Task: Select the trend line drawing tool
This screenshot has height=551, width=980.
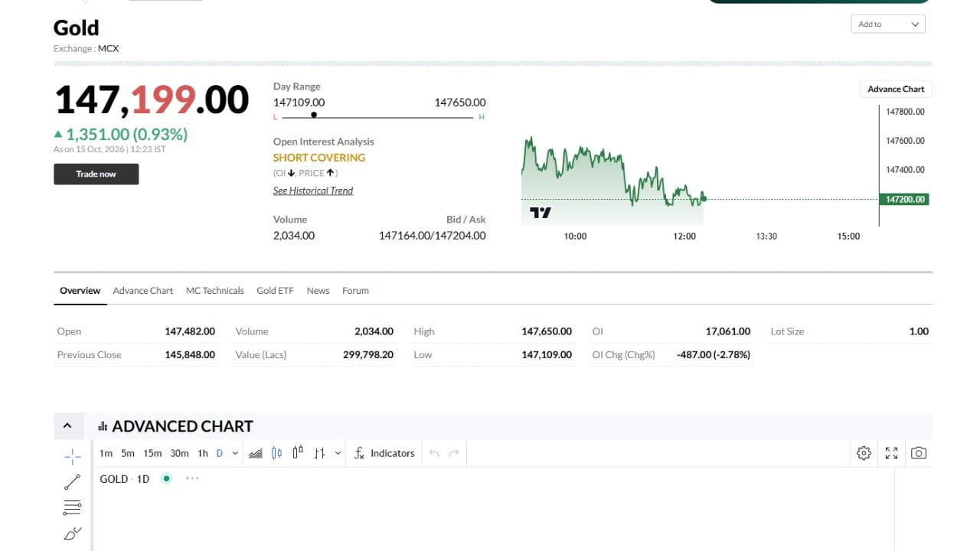Action: (x=72, y=482)
